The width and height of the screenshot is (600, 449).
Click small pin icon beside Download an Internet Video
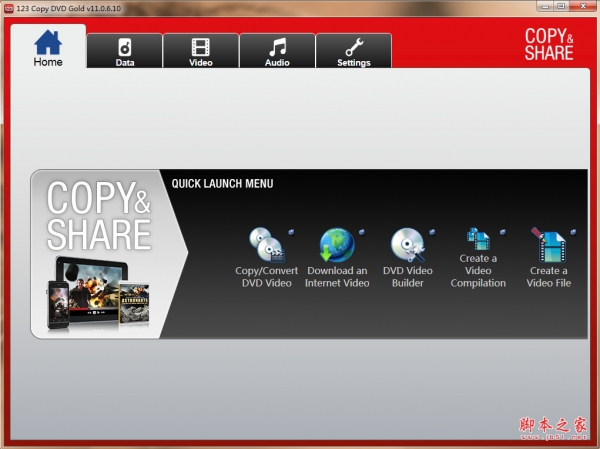pos(362,232)
